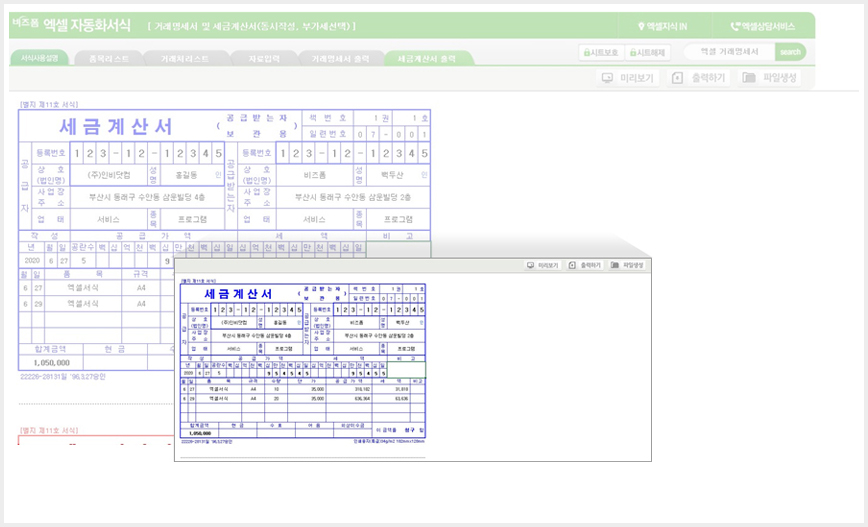The height and width of the screenshot is (527, 868).
Task: Click the 책번호 label on background sheet
Action: [x=328, y=118]
